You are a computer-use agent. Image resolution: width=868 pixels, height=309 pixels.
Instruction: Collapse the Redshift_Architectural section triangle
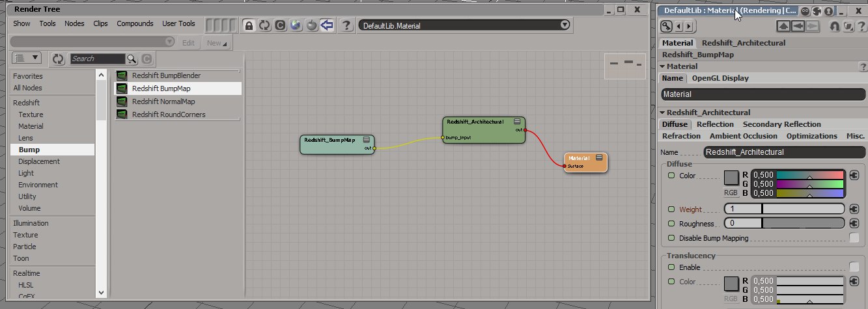(x=663, y=113)
